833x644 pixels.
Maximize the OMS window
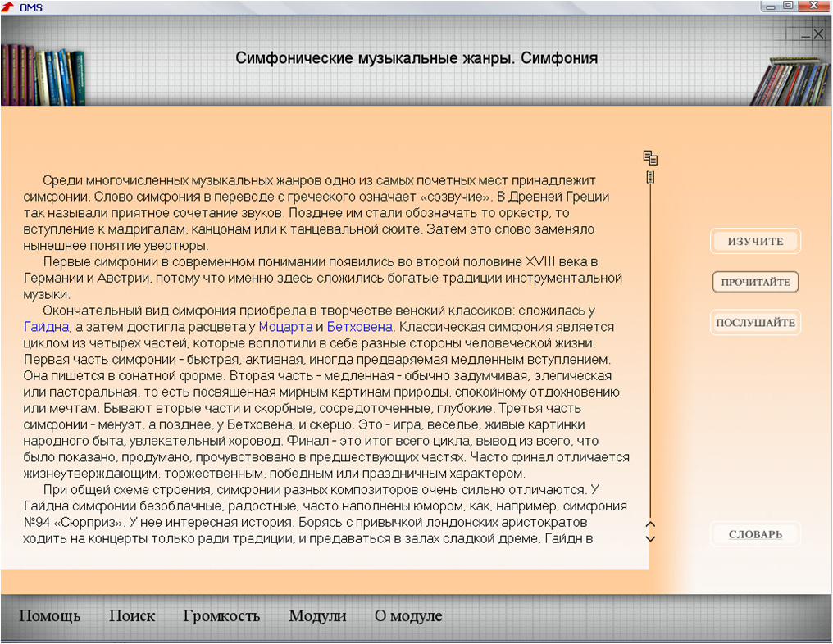click(x=789, y=6)
